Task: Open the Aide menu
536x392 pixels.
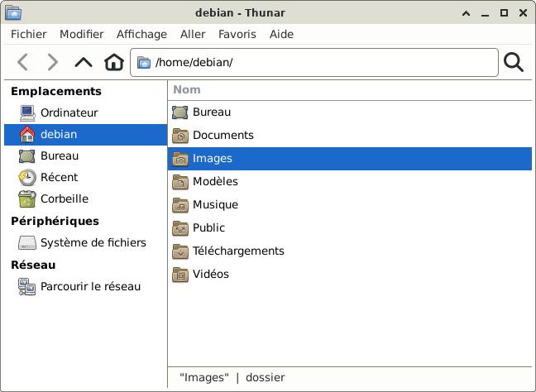Action: click(281, 34)
